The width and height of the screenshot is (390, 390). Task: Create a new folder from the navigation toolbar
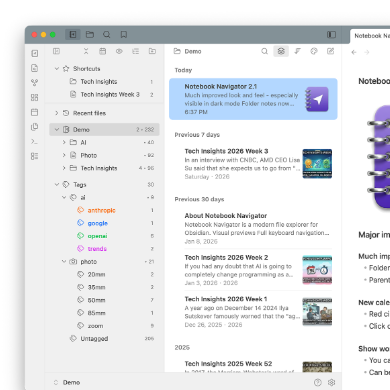[x=152, y=51]
